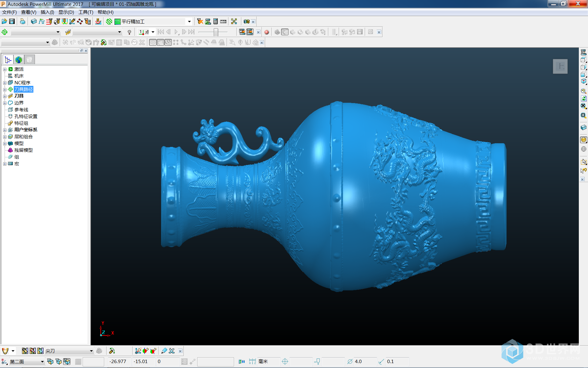This screenshot has height=368, width=588.
Task: Open the calculator icon
Action: (x=216, y=21)
